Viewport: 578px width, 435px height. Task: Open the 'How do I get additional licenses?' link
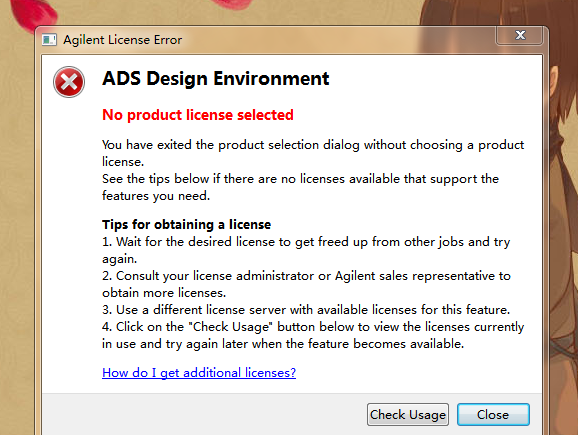point(199,373)
